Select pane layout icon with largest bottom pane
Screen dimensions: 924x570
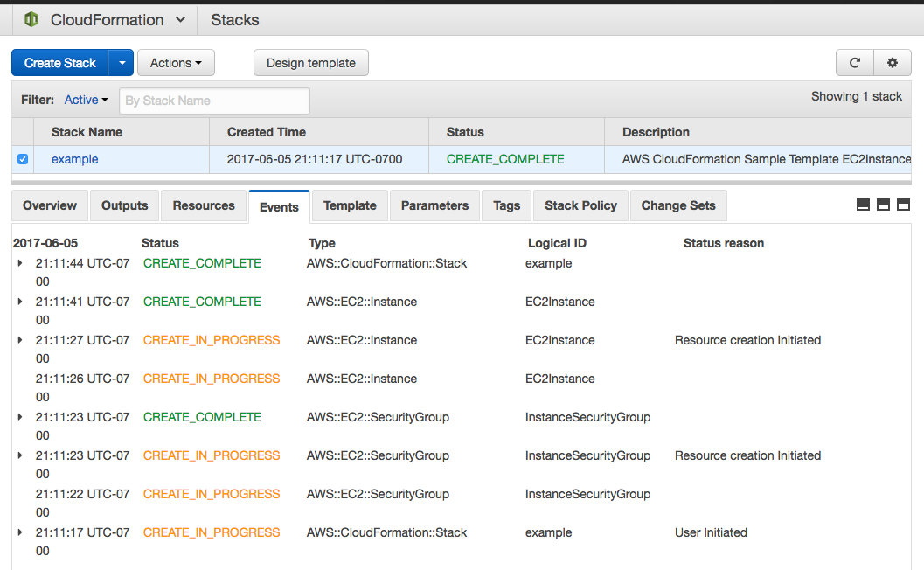click(903, 205)
